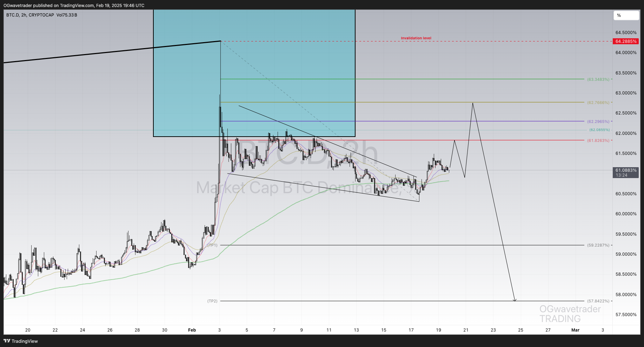Click date 9 on the time axis
Screen dimensions: 644x347
tap(301, 330)
